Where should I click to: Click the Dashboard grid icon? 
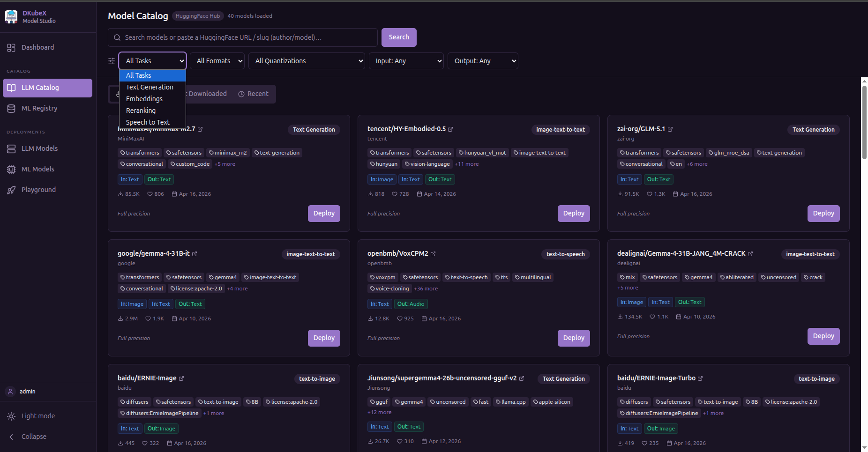pos(11,47)
